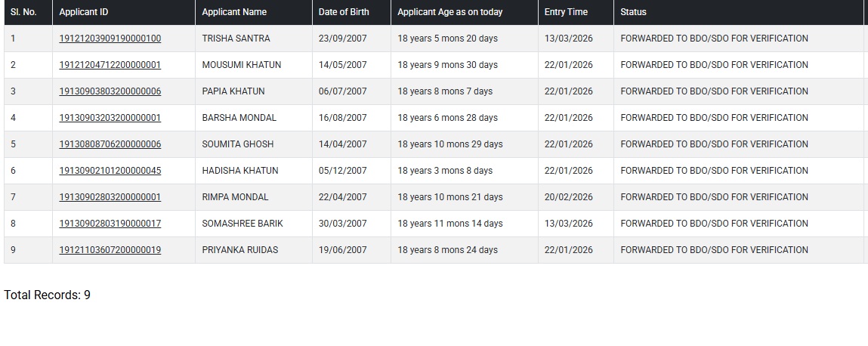Open applicant ID 19130902101200000045 link
Screen dimensions: 868x346
[110, 171]
